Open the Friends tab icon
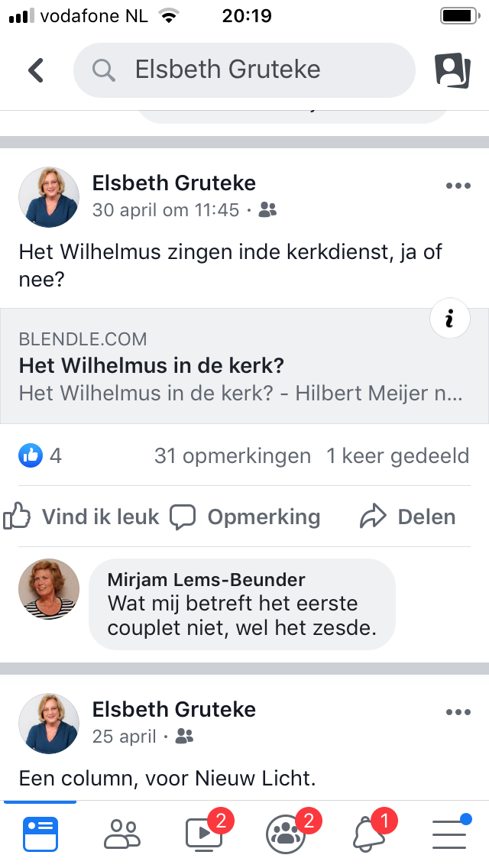The height and width of the screenshot is (868, 489). (121, 833)
